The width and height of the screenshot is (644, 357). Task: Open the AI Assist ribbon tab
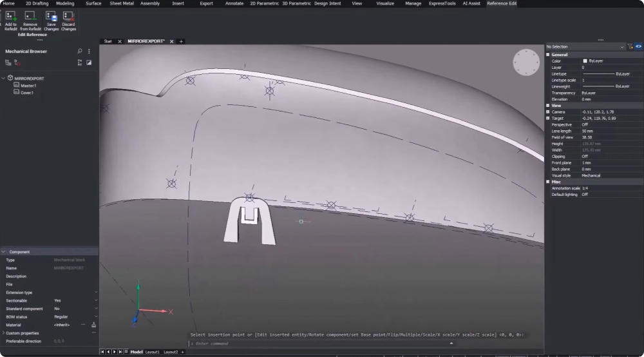coord(471,3)
